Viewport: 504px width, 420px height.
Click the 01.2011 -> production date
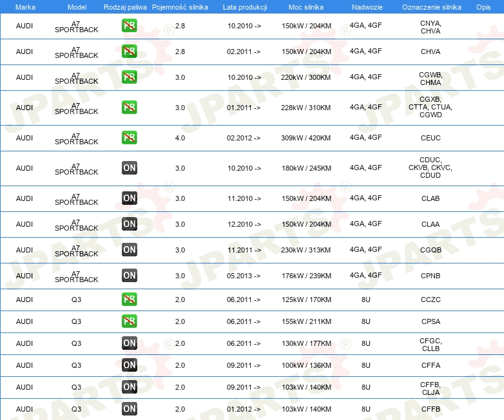(244, 108)
